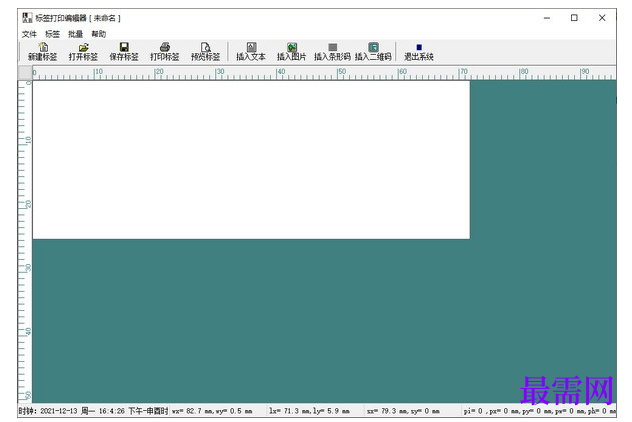The width and height of the screenshot is (632, 422).
Task: Click the clock text in status bar
Action: point(93,411)
